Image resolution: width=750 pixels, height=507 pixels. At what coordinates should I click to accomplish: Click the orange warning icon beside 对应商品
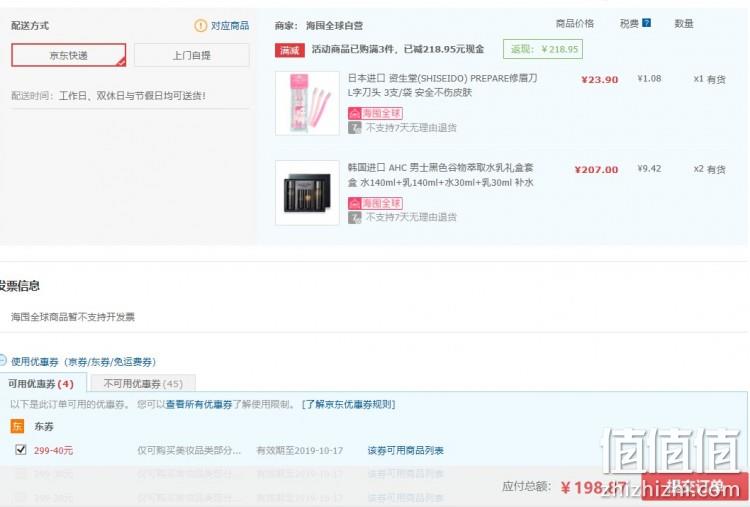(x=200, y=25)
